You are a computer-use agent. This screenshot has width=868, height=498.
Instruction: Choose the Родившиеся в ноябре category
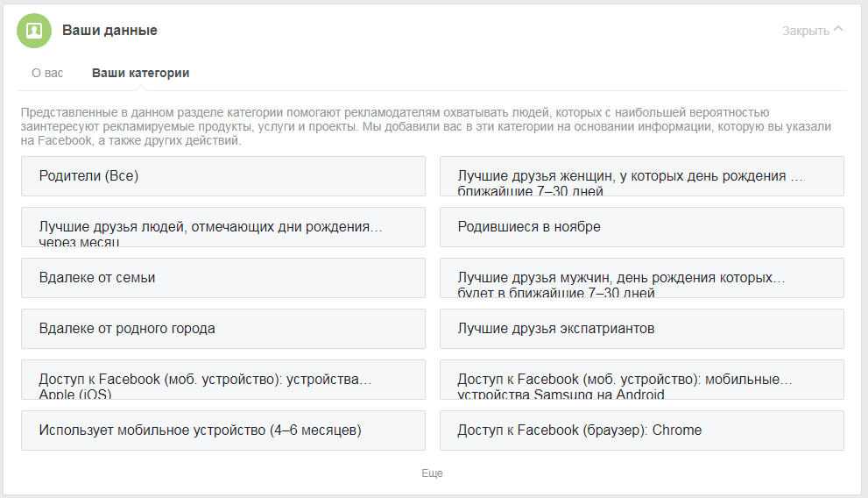(x=642, y=227)
